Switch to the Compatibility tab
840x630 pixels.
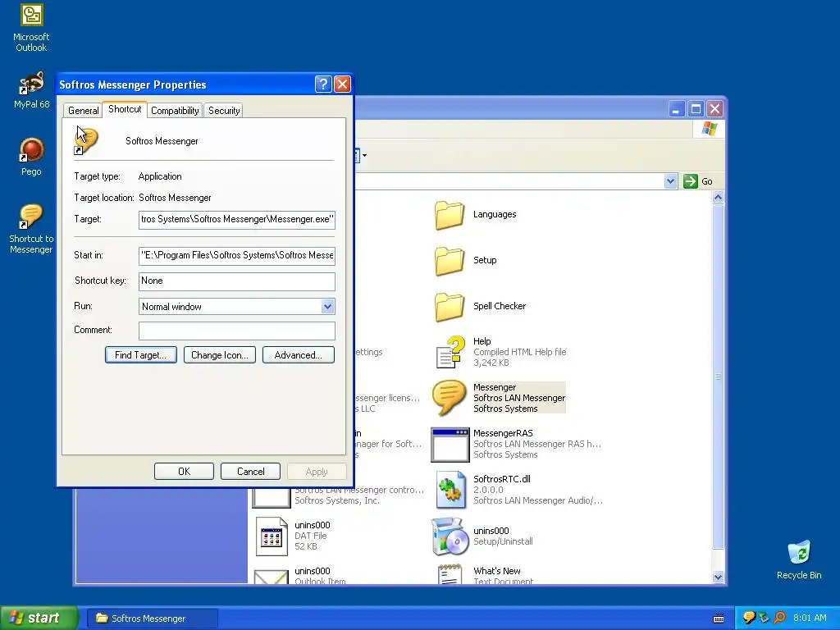pos(175,111)
